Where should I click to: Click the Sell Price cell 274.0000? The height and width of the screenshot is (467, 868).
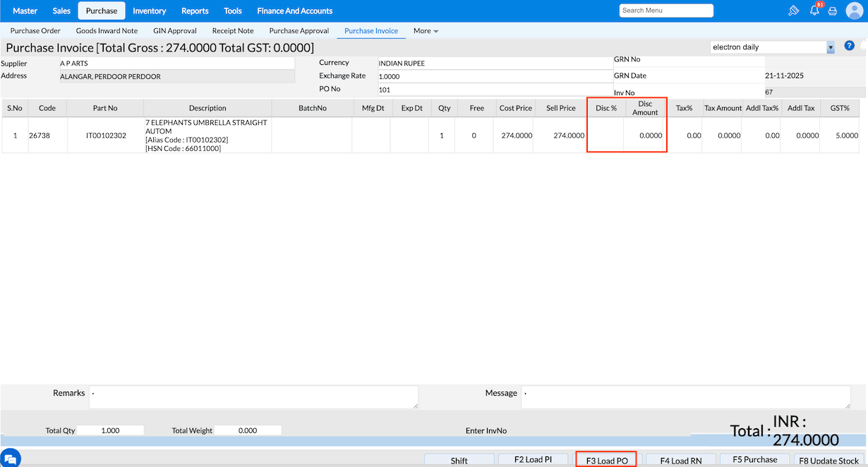[561, 135]
